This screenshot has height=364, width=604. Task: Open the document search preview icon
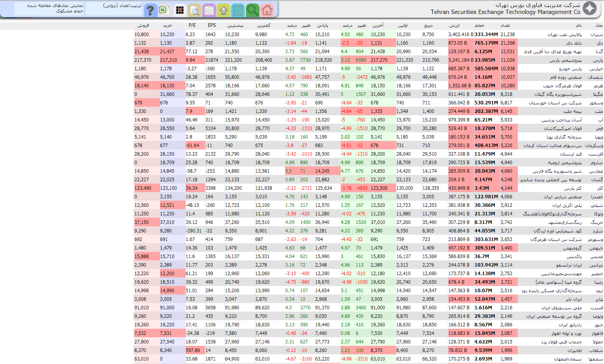194,10
